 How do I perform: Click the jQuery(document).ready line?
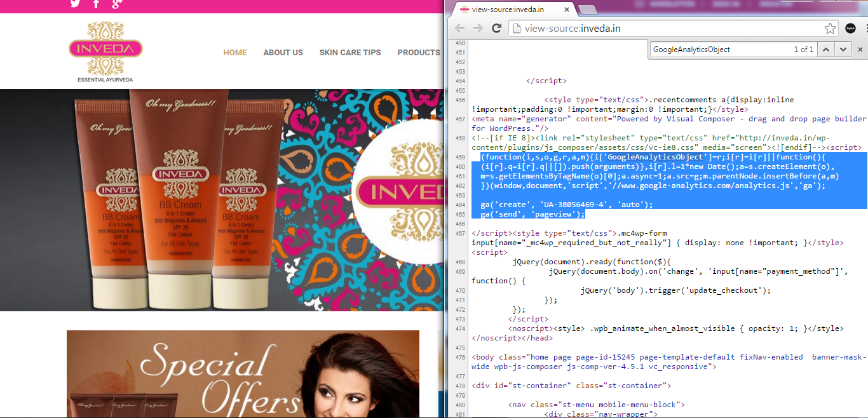(593, 262)
